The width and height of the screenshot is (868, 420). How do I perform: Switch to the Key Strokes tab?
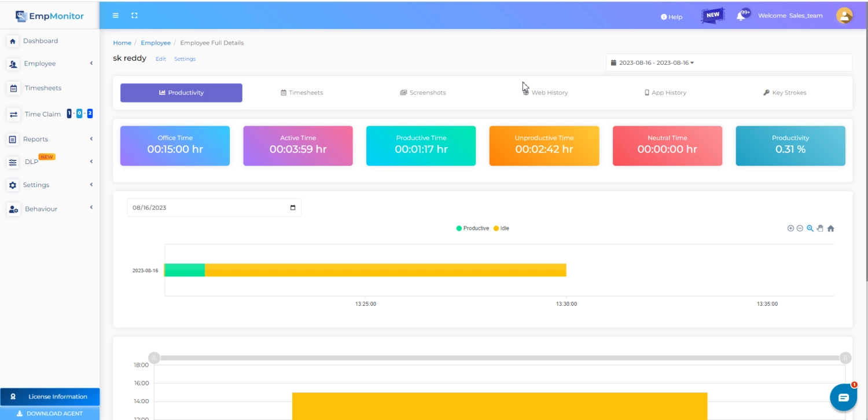coord(785,93)
